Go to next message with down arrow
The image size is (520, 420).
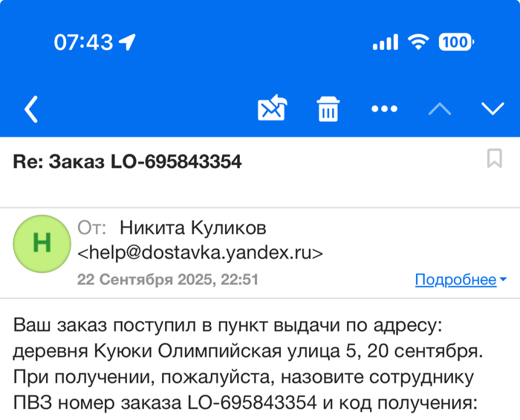click(x=493, y=109)
